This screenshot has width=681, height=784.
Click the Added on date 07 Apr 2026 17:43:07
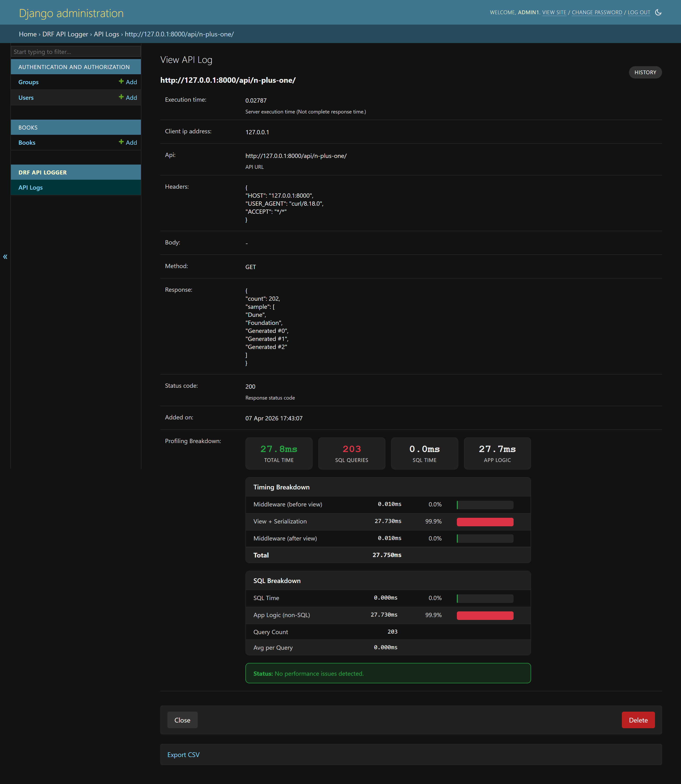[274, 418]
